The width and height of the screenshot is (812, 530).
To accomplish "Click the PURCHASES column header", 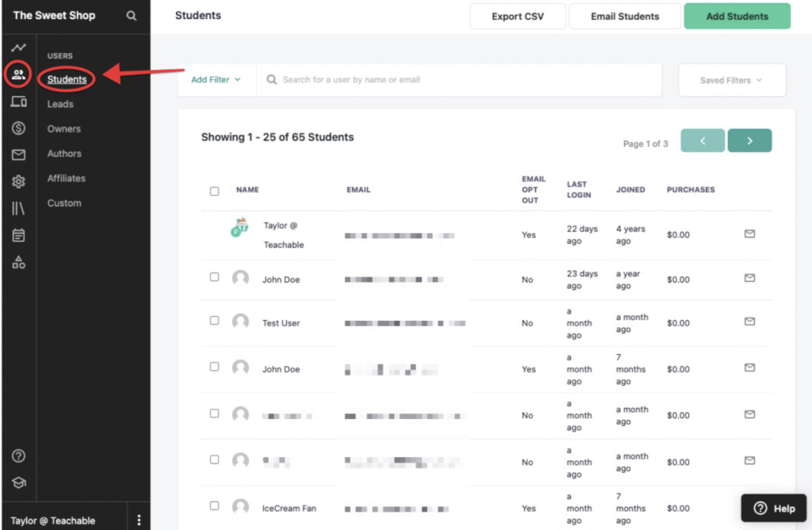I will pos(691,190).
